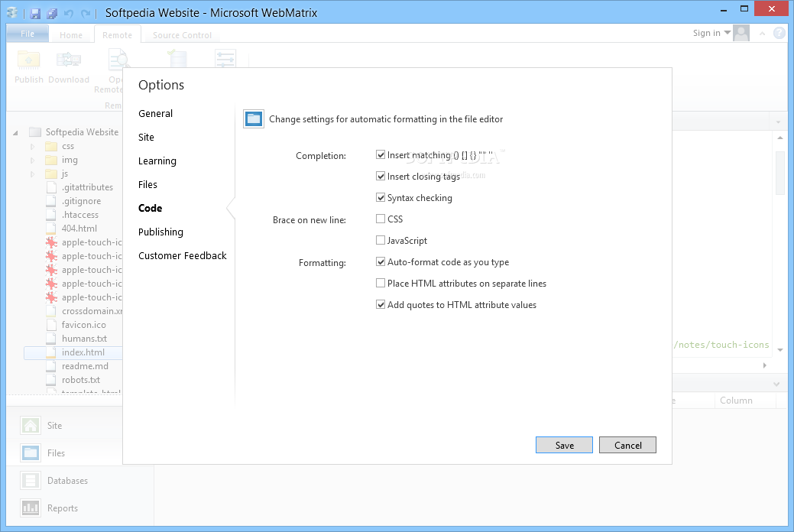Click the Reports workspace chart icon
The height and width of the screenshot is (532, 794).
(x=31, y=508)
